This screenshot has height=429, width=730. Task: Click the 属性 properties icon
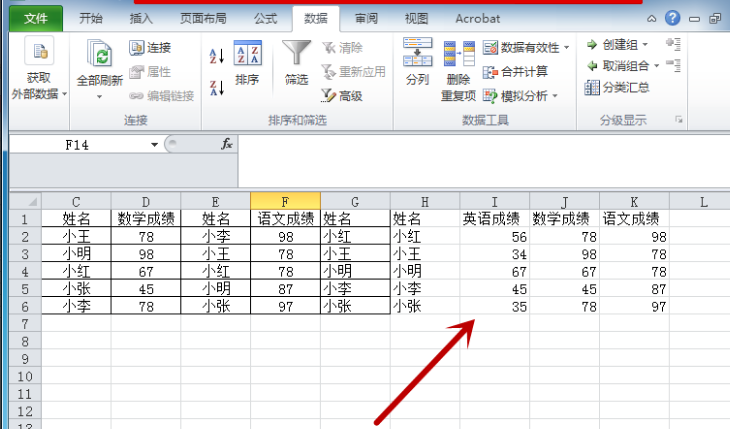(136, 72)
